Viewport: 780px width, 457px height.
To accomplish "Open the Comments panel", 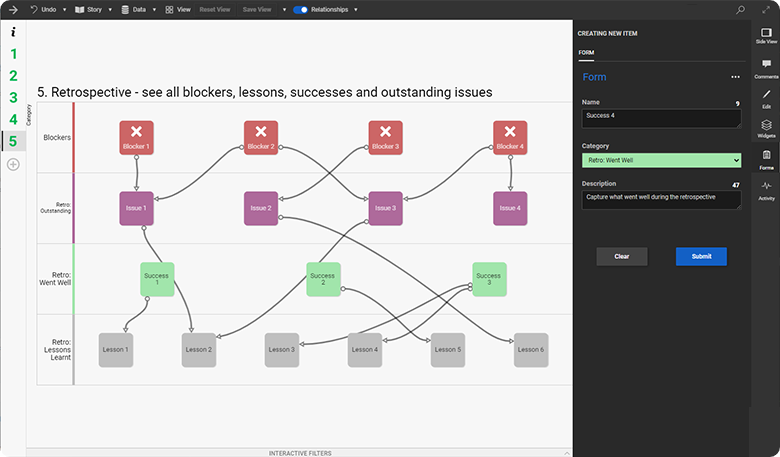I will [x=766, y=68].
